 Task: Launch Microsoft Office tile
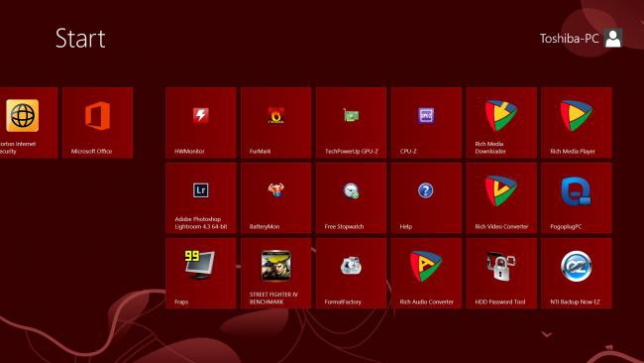pyautogui.click(x=97, y=123)
